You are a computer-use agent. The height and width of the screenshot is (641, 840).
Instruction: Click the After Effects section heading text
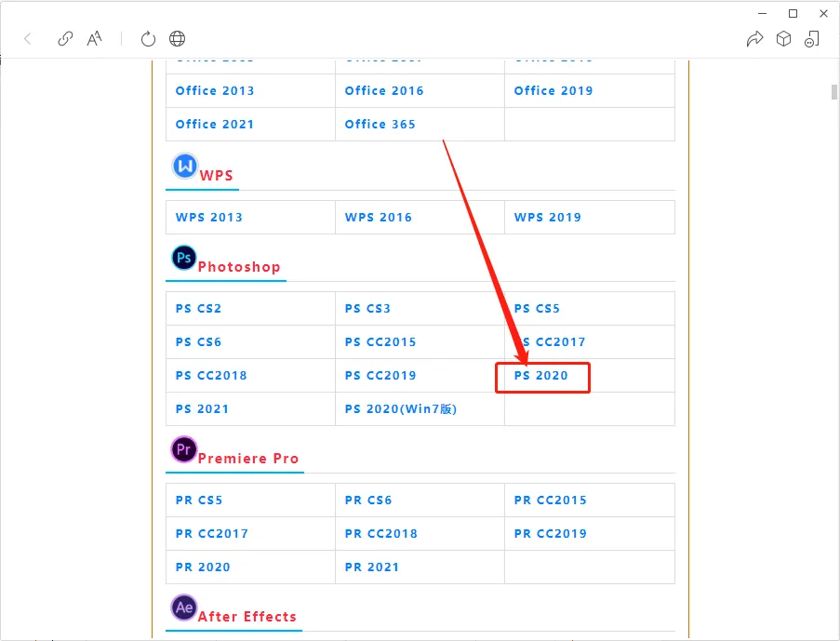247,616
